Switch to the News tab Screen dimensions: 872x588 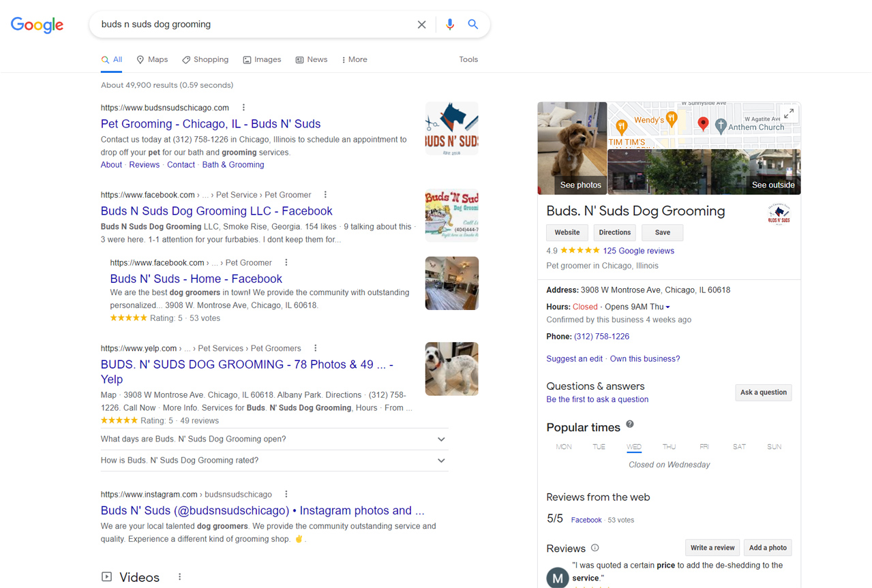coord(311,60)
